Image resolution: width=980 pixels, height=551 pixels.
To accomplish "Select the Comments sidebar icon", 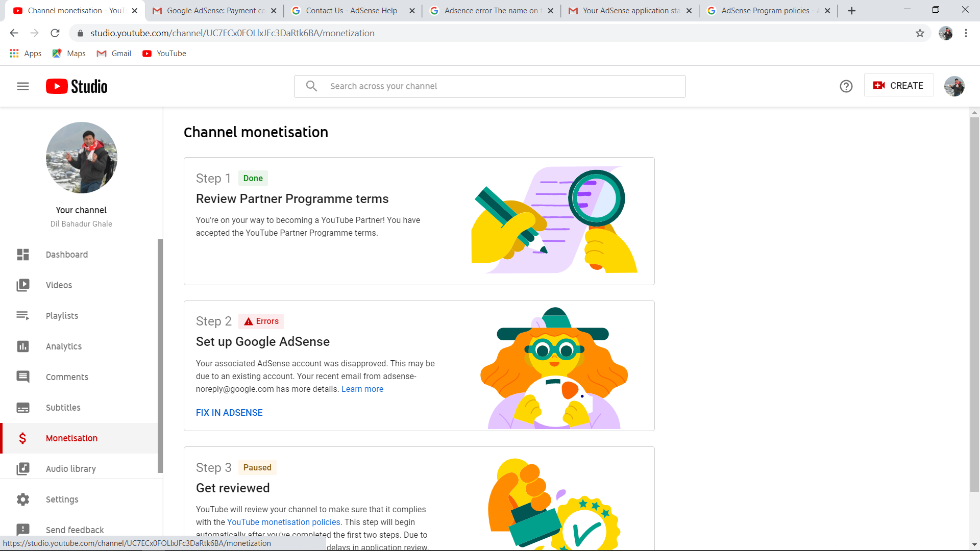I will [23, 377].
